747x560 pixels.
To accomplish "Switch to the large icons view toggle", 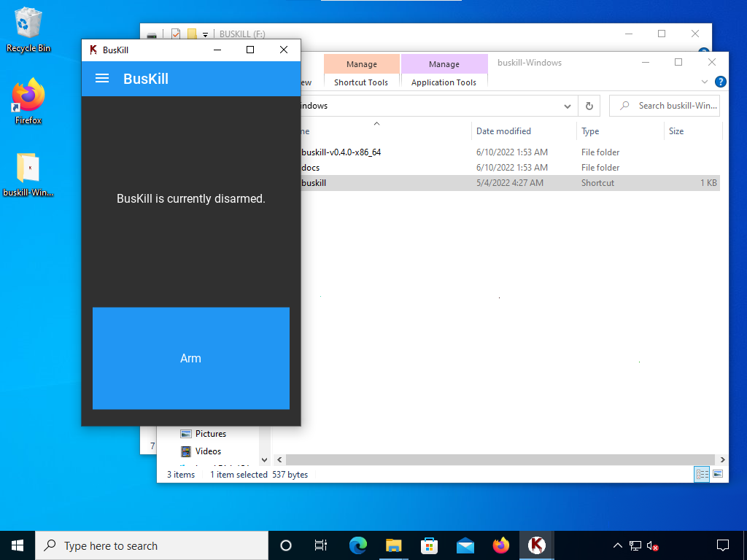I will click(x=718, y=474).
